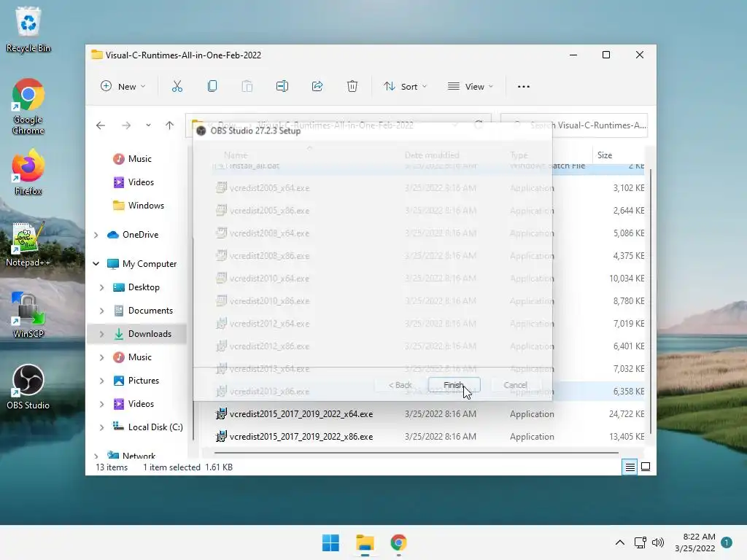
Task: Open Notepad++ desktop shortcut
Action: [x=28, y=244]
